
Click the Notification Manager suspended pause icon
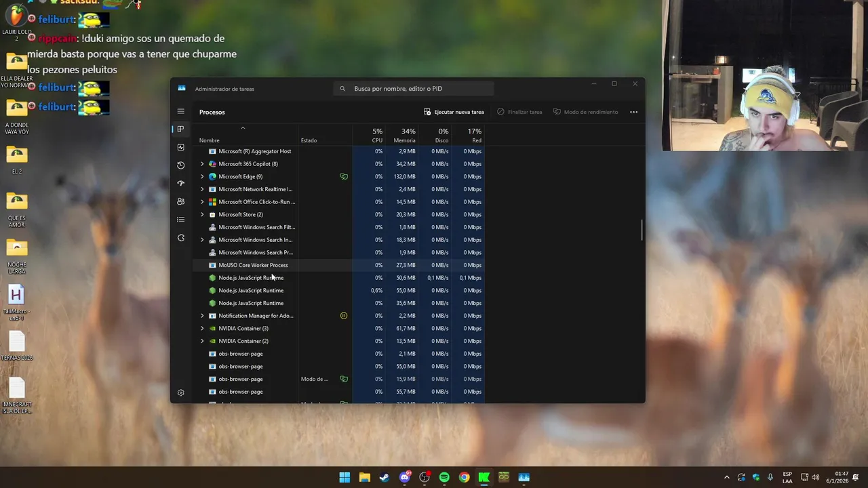point(344,315)
